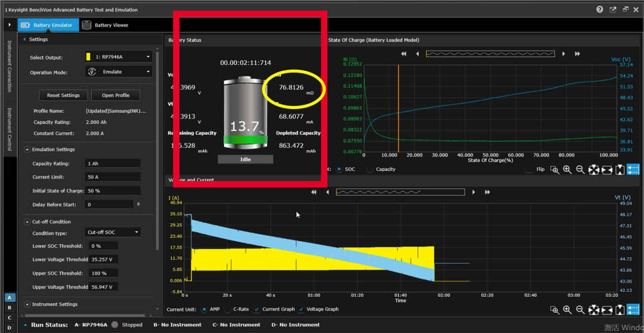This screenshot has width=644, height=333.
Task: Click the Open Profile button
Action: click(x=116, y=95)
